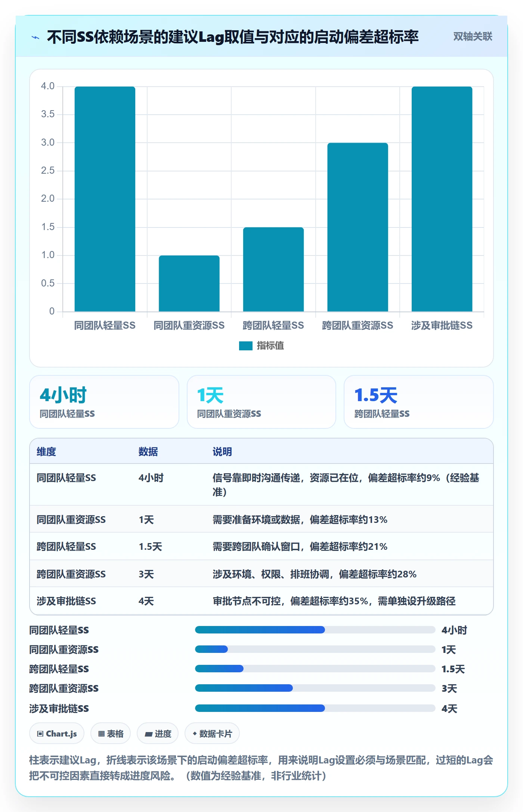Image resolution: width=523 pixels, height=812 pixels.
Task: Click the 数据 column header
Action: 148,452
